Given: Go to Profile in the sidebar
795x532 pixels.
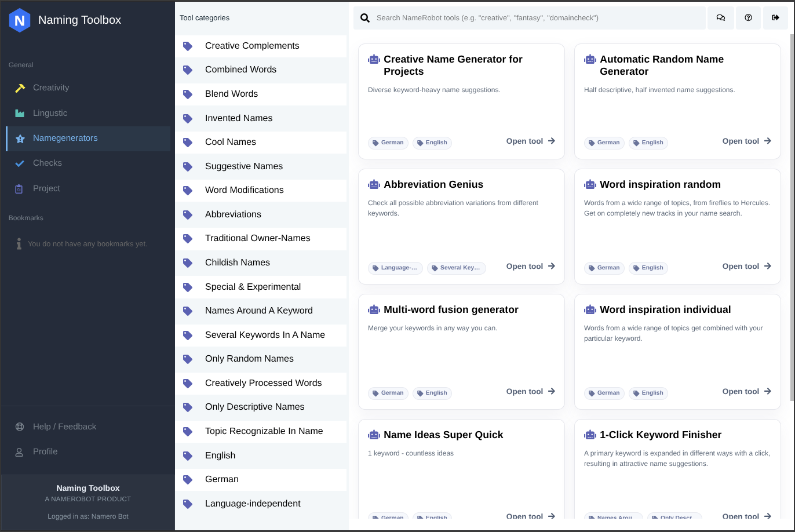Looking at the screenshot, I should [45, 451].
